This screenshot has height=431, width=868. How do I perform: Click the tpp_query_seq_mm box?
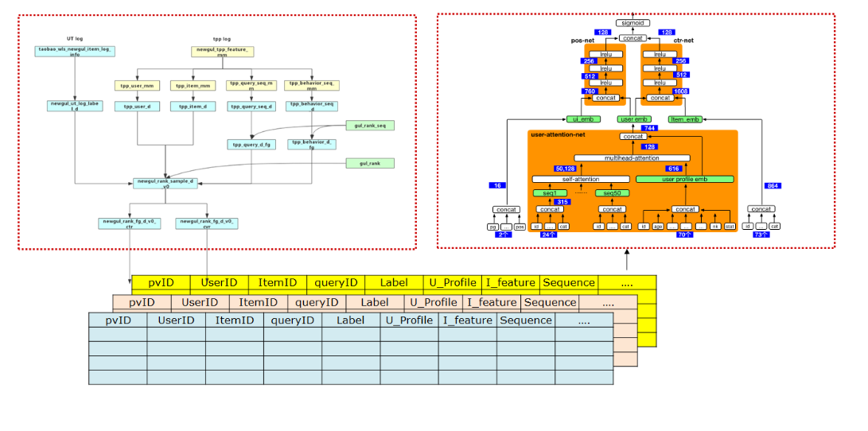coord(251,85)
